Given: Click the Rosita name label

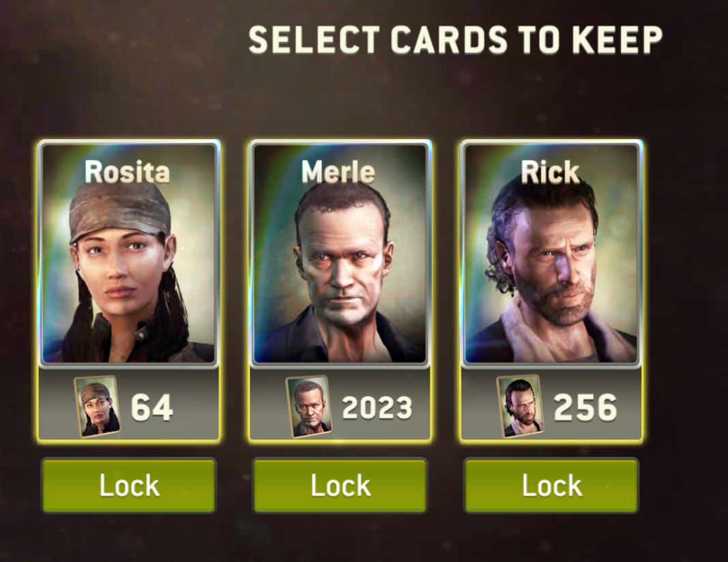Looking at the screenshot, I should (127, 171).
